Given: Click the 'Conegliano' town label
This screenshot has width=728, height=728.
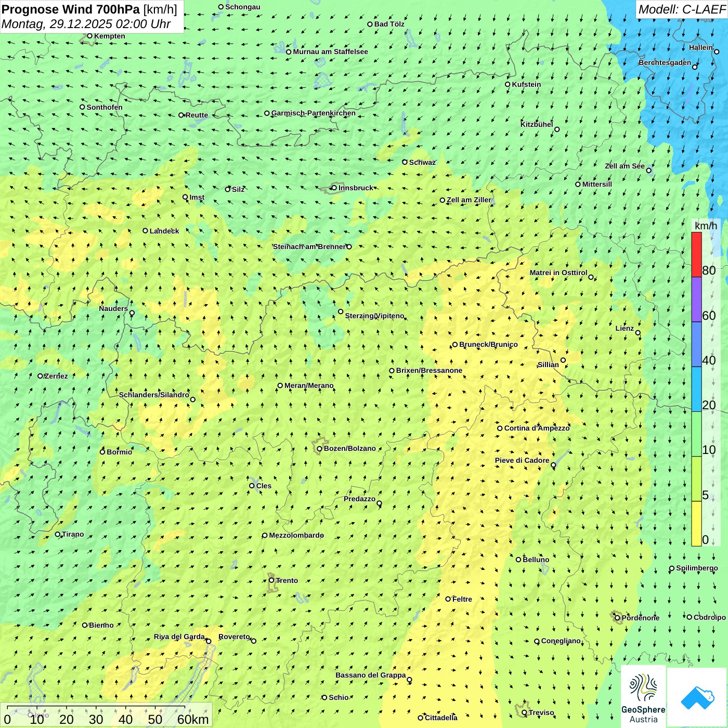Looking at the screenshot, I should (561, 641).
